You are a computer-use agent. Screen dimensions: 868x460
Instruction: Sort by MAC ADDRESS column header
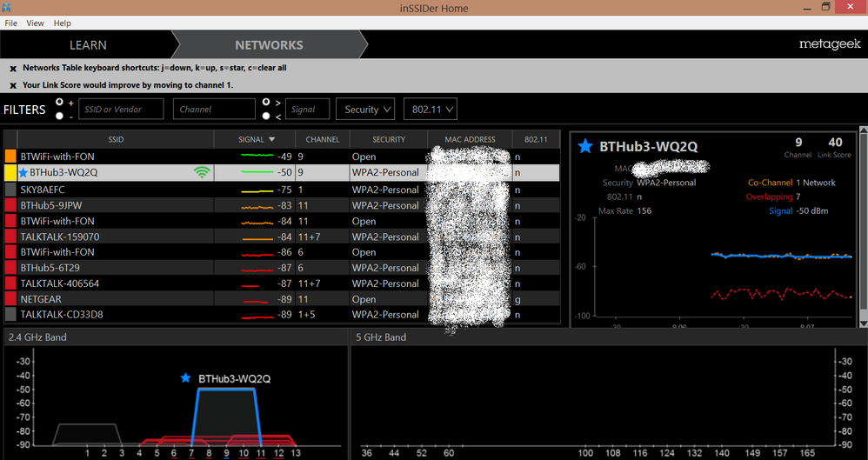[x=470, y=139]
